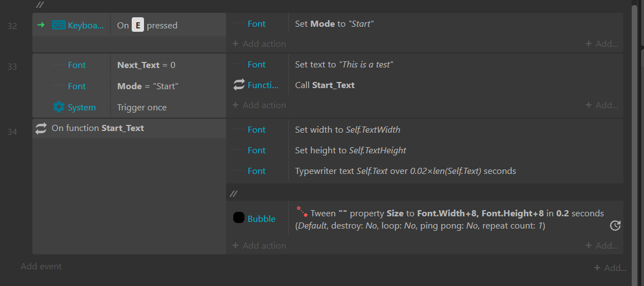
Task: Click the green trigger arrow icon
Action: 41,25
